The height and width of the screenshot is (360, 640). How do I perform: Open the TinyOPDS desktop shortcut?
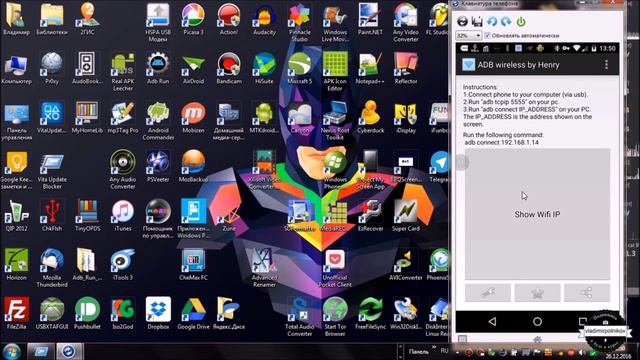(87, 215)
